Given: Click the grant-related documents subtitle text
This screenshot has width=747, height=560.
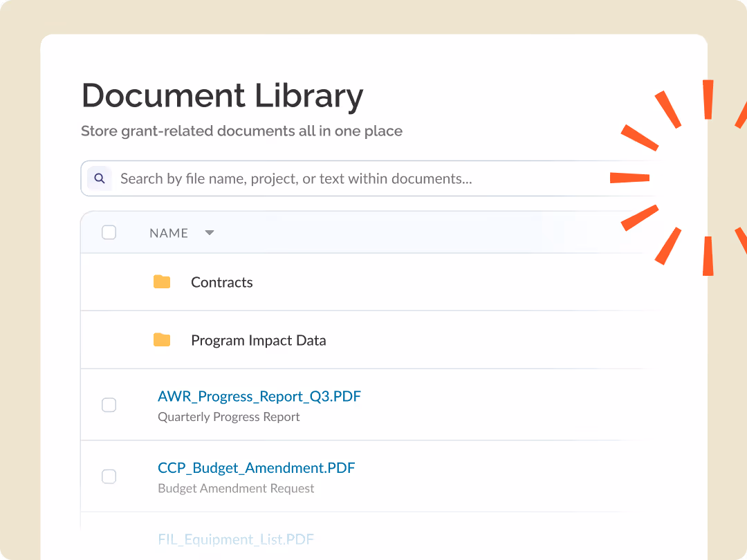Looking at the screenshot, I should click(241, 131).
